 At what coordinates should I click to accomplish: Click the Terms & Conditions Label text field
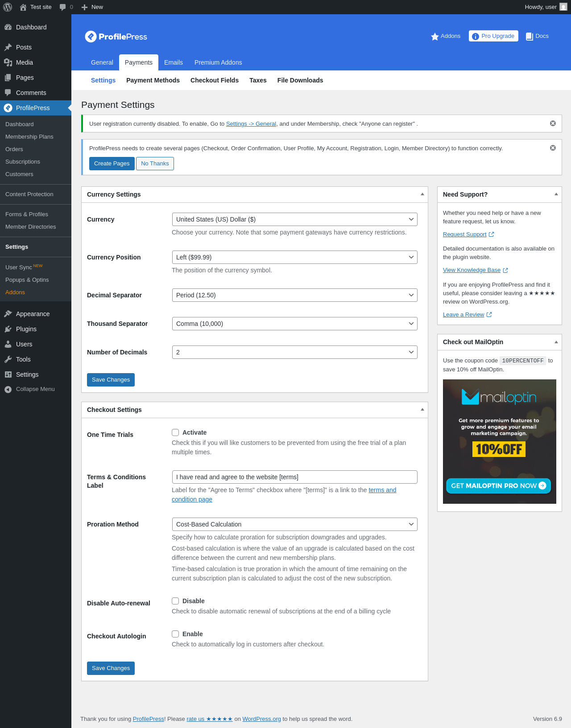pos(295,477)
